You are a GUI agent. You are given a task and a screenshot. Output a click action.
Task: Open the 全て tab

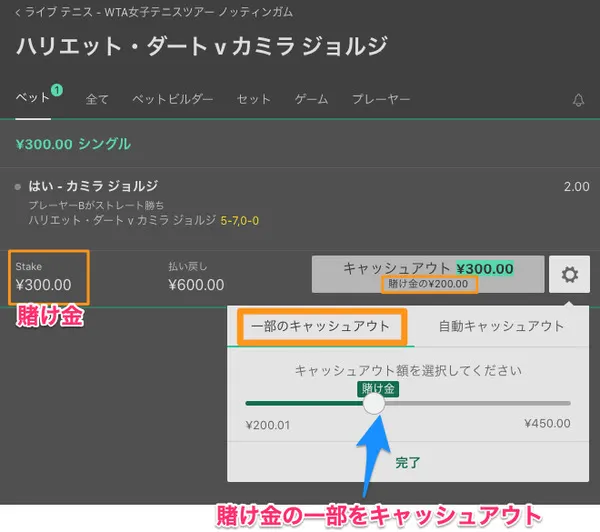[x=97, y=100]
